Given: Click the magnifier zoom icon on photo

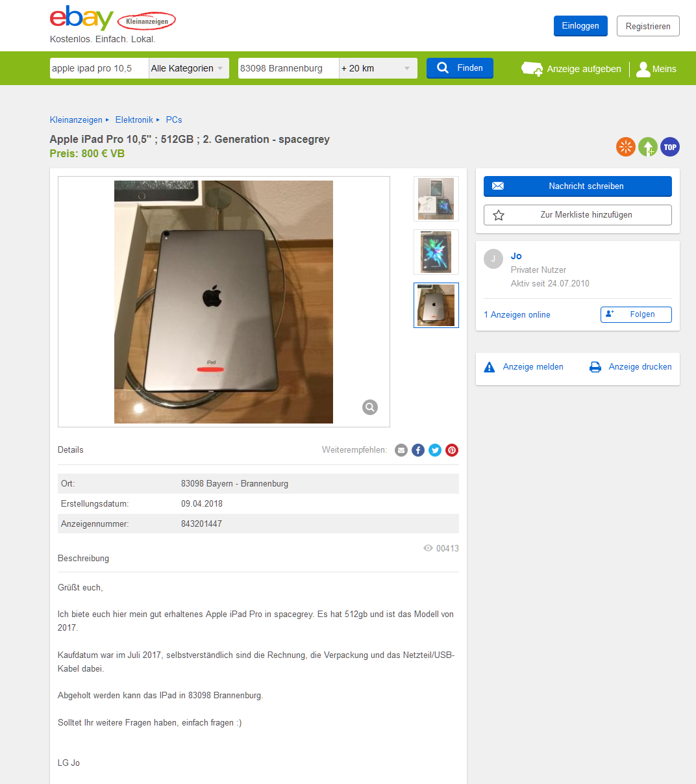Looking at the screenshot, I should coord(370,407).
